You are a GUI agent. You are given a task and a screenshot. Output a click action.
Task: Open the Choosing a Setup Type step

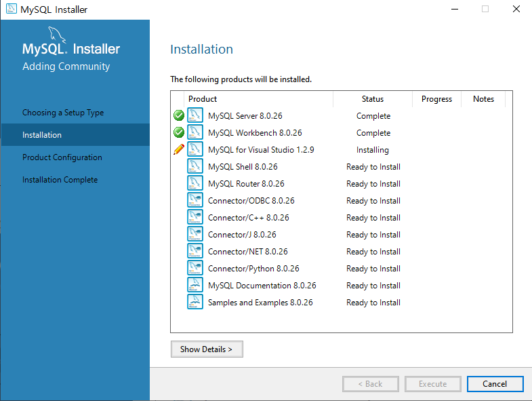point(63,113)
